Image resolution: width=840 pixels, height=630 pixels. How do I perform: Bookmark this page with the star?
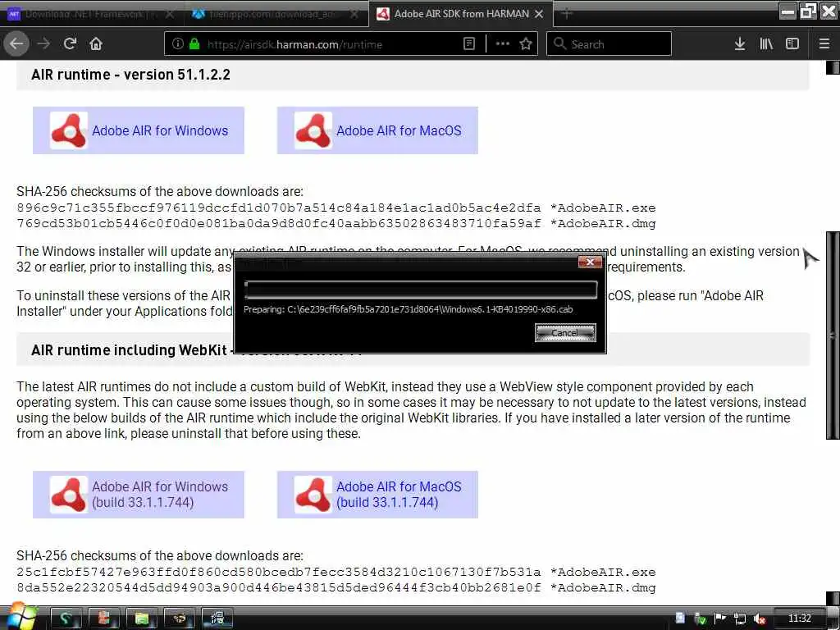click(526, 44)
